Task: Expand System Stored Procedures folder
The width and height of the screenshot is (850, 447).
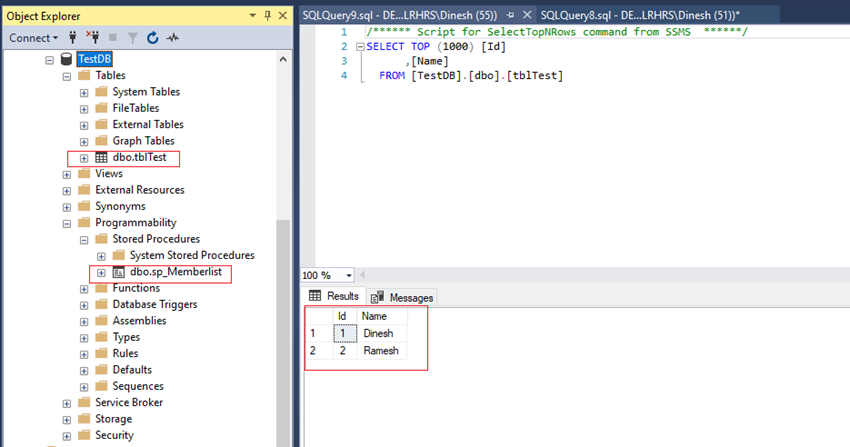Action: pos(101,256)
